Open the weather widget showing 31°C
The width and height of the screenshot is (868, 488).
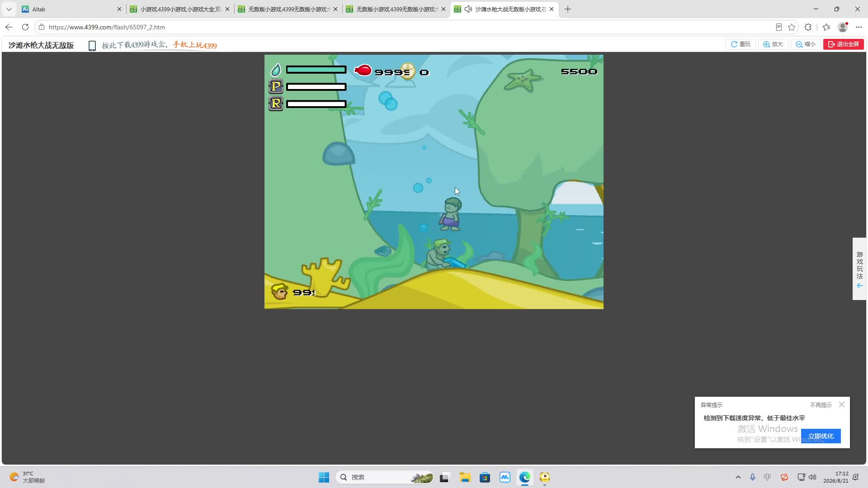click(x=27, y=477)
